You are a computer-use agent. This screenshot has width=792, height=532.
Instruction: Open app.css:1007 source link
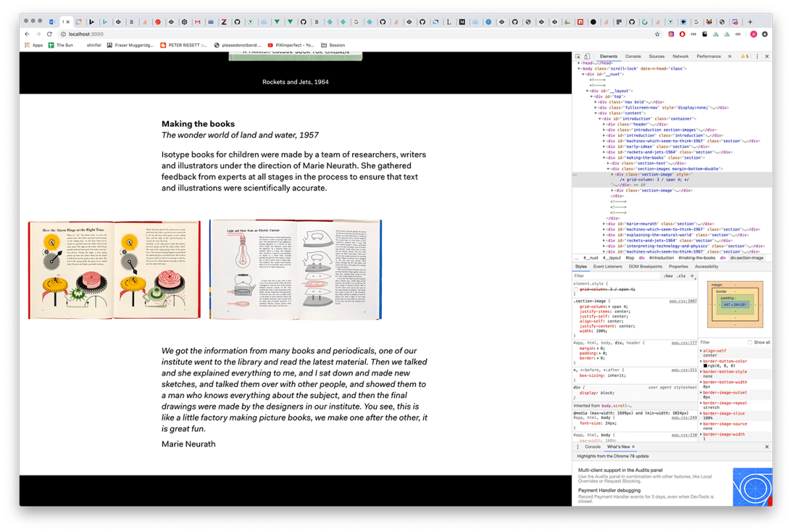click(x=683, y=301)
